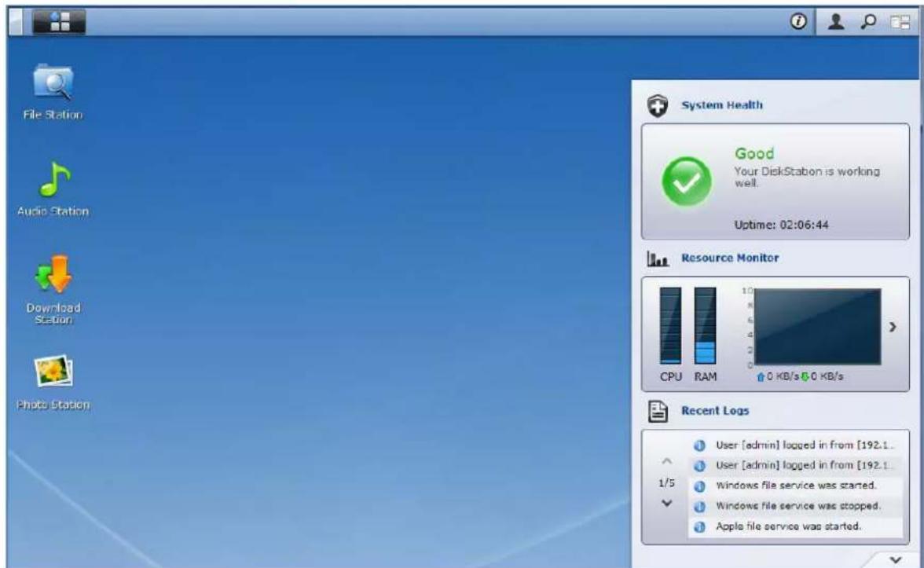Viewport: 924px width, 568px height.
Task: Open the Main Menu grid button
Action: [59, 22]
